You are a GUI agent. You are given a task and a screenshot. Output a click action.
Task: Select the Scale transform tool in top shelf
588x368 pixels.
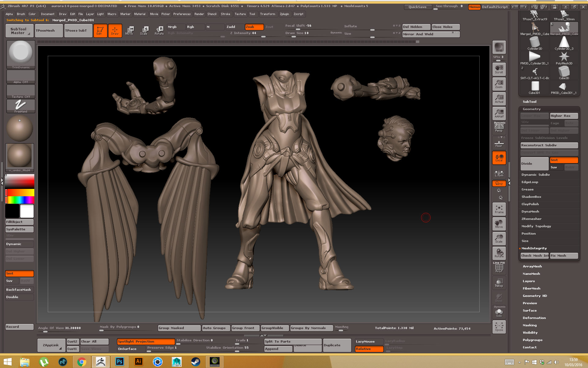[x=144, y=31]
